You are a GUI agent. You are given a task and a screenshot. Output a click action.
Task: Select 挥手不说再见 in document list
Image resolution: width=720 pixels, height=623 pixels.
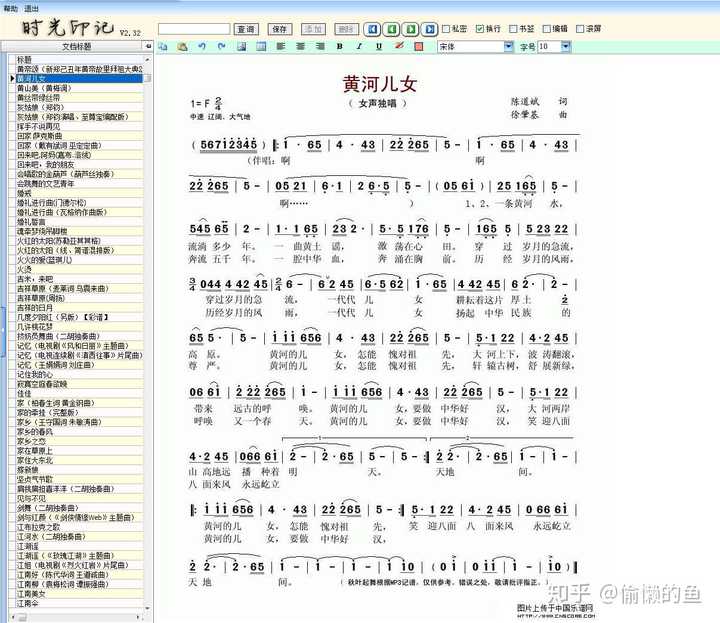(80, 126)
